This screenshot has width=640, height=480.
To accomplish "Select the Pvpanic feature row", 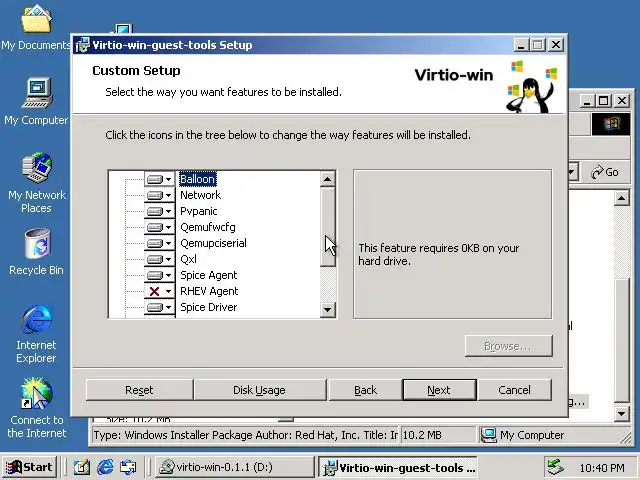I will (199, 211).
